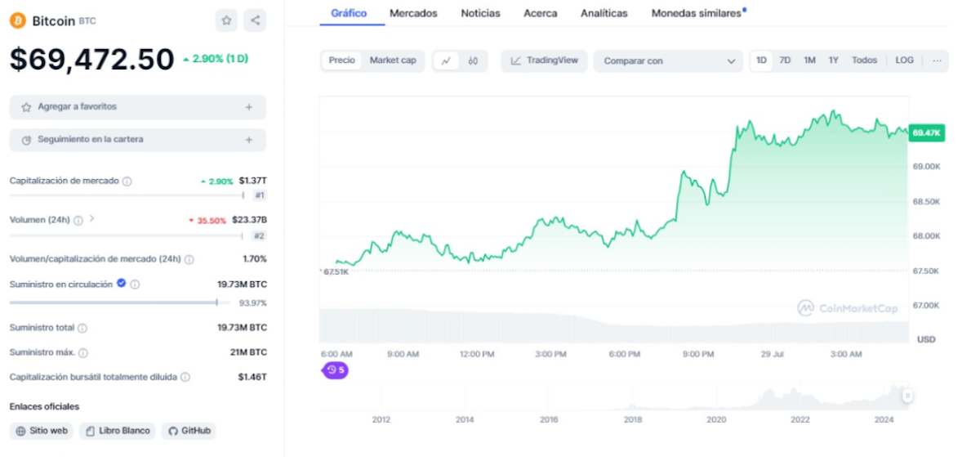Viewport: 980px width, 457px height.
Task: Click plus icon on Agregar a favoritos row
Action: coord(249,107)
